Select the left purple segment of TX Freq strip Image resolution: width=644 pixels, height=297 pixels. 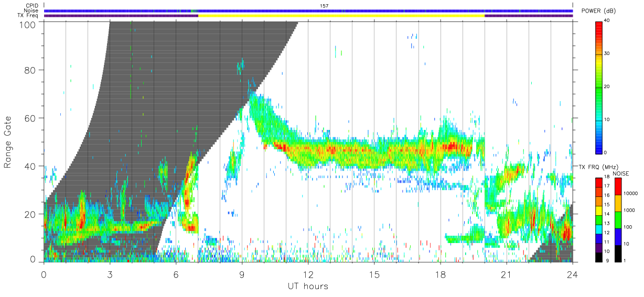[x=121, y=16]
